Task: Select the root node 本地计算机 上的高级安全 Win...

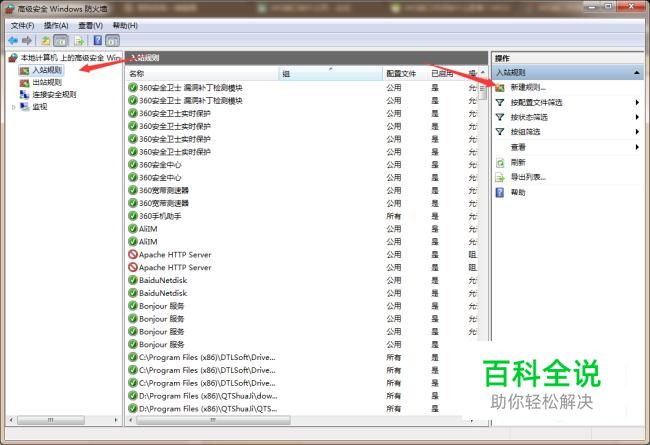Action: pos(65,58)
